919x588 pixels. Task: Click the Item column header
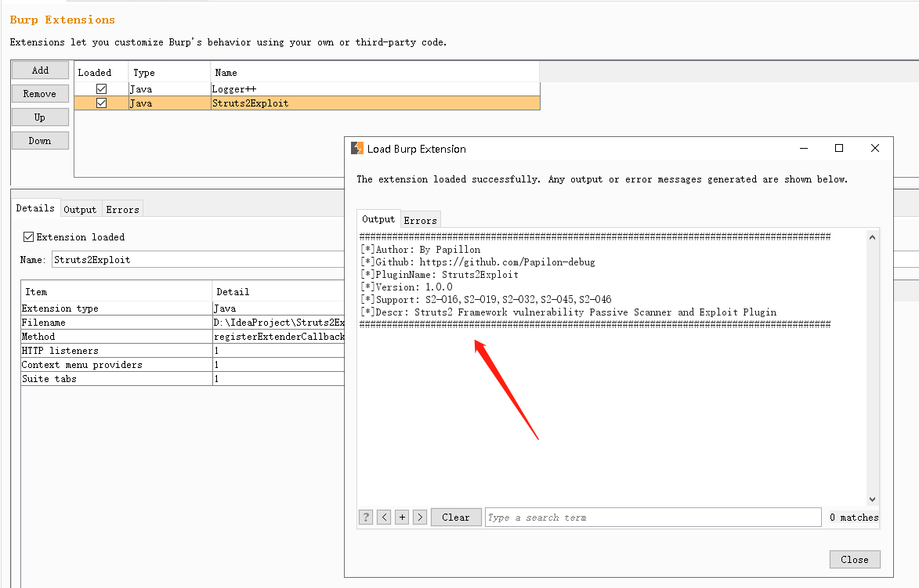coord(116,292)
